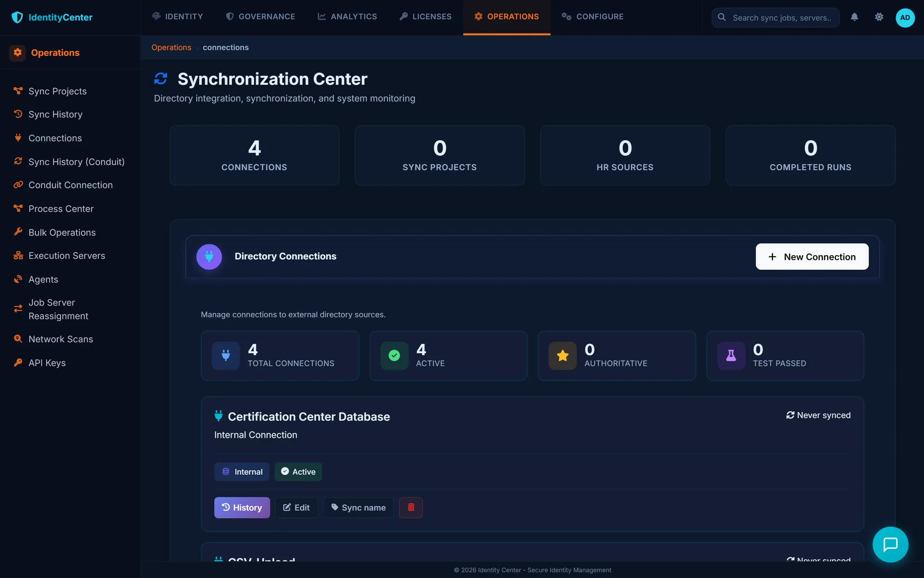Click Never synced on Certification Center Database
The width and height of the screenshot is (924, 578).
(818, 415)
